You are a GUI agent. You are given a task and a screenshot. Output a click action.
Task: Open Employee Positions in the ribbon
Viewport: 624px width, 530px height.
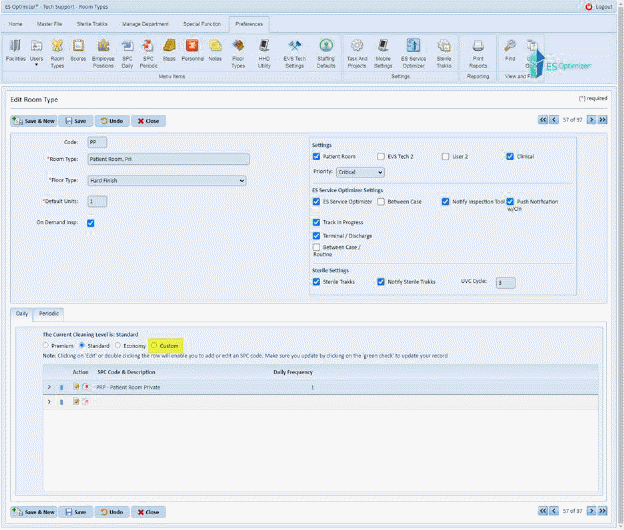tap(103, 54)
